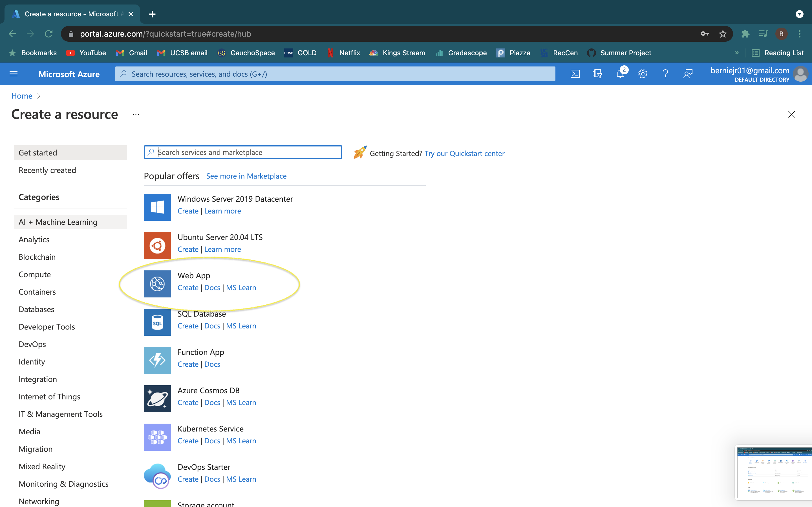Open Directories and subscriptions filter icon
The height and width of the screenshot is (507, 812).
[x=598, y=74]
